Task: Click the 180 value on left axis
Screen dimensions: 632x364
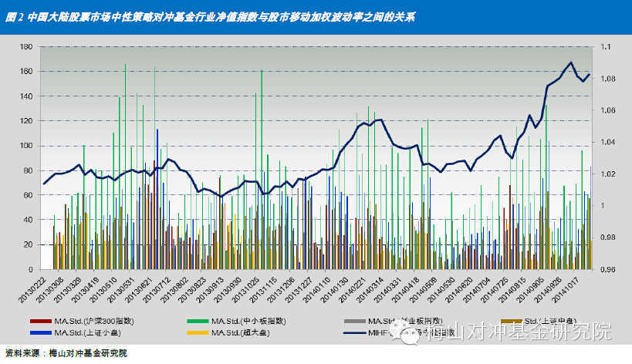Action: [25, 47]
